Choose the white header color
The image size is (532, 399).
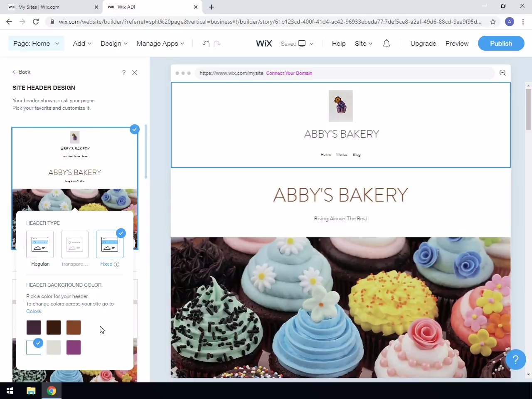click(34, 347)
